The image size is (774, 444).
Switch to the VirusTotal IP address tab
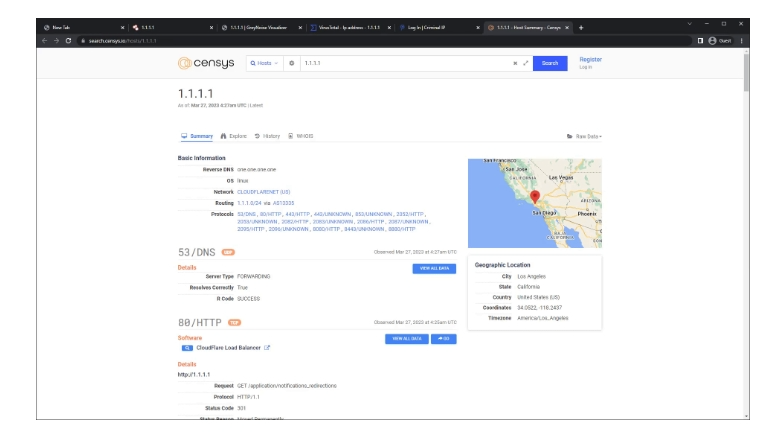(x=348, y=28)
